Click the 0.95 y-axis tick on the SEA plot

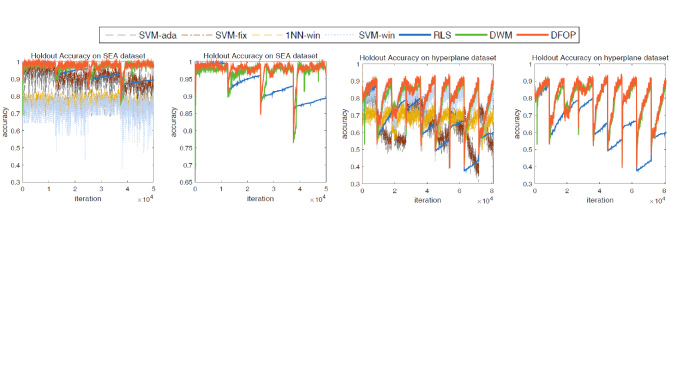(x=187, y=79)
